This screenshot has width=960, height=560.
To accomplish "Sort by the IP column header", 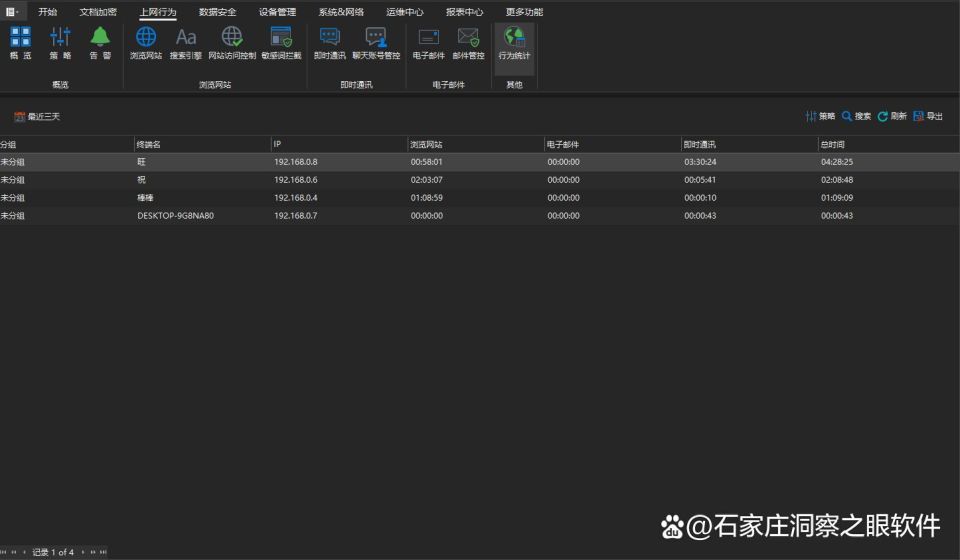I will click(339, 144).
